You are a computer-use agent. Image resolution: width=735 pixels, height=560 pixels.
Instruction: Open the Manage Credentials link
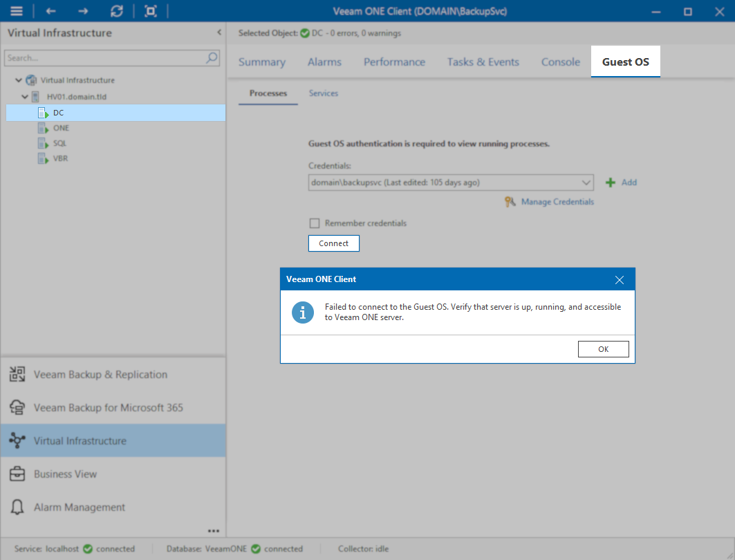coord(557,201)
